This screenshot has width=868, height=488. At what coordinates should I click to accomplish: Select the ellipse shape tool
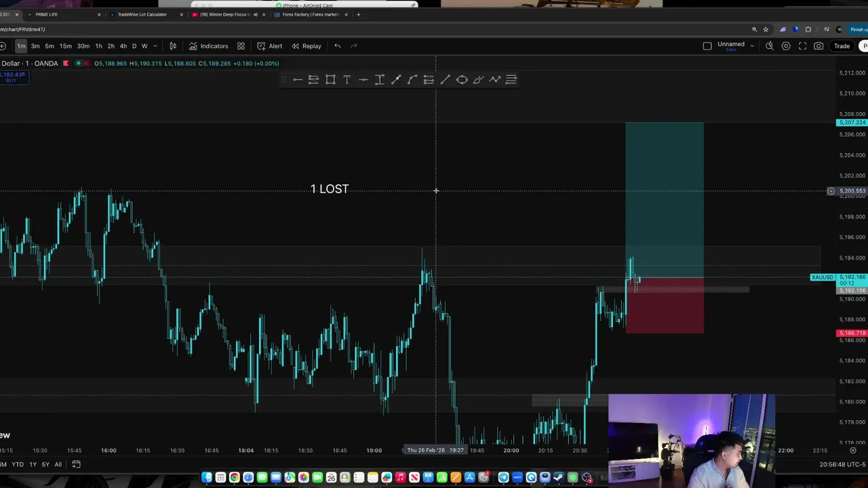(x=462, y=80)
